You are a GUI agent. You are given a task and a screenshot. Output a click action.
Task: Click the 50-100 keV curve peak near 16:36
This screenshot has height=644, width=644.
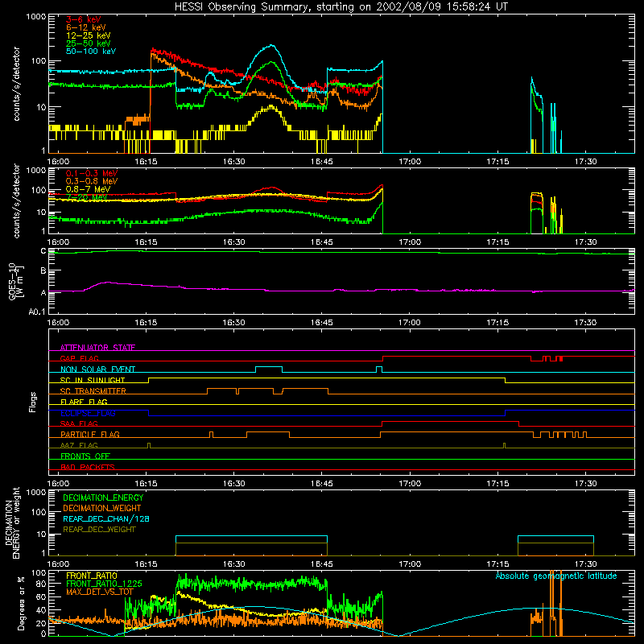point(271,45)
